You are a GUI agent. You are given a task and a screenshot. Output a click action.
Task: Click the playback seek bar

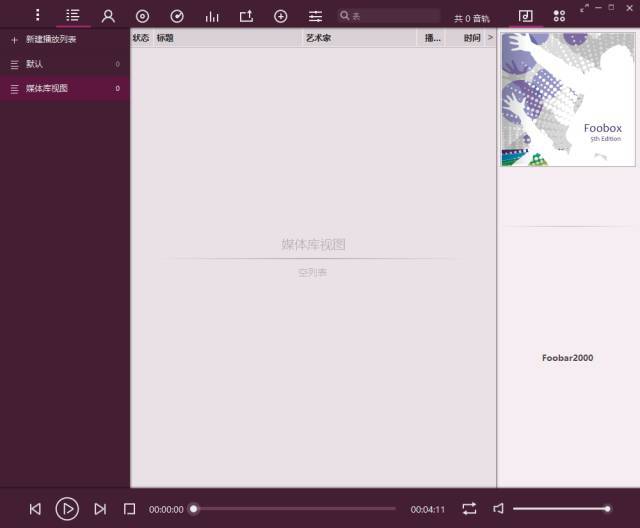pos(293,509)
